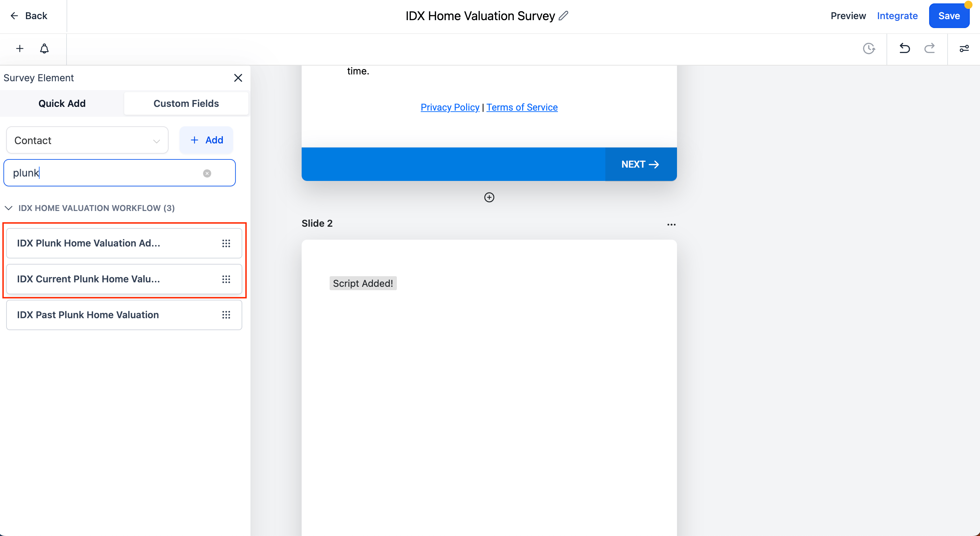
Task: Clear the plunk search text
Action: (207, 173)
